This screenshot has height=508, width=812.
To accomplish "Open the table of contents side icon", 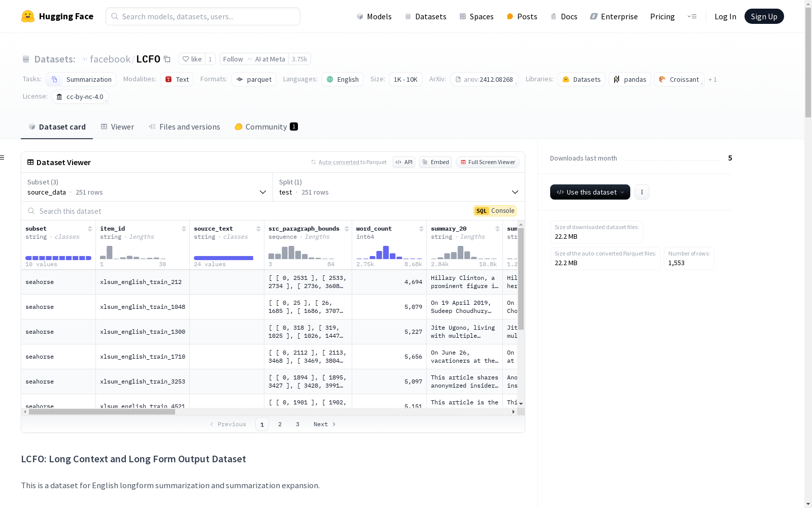I will (x=3, y=157).
